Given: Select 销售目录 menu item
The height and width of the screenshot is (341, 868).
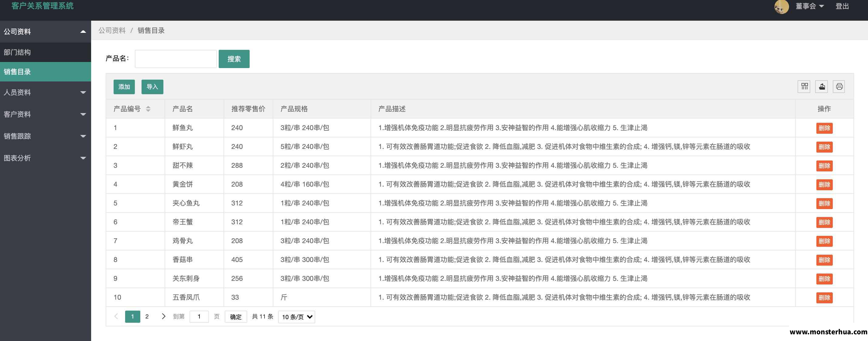Looking at the screenshot, I should [x=46, y=72].
